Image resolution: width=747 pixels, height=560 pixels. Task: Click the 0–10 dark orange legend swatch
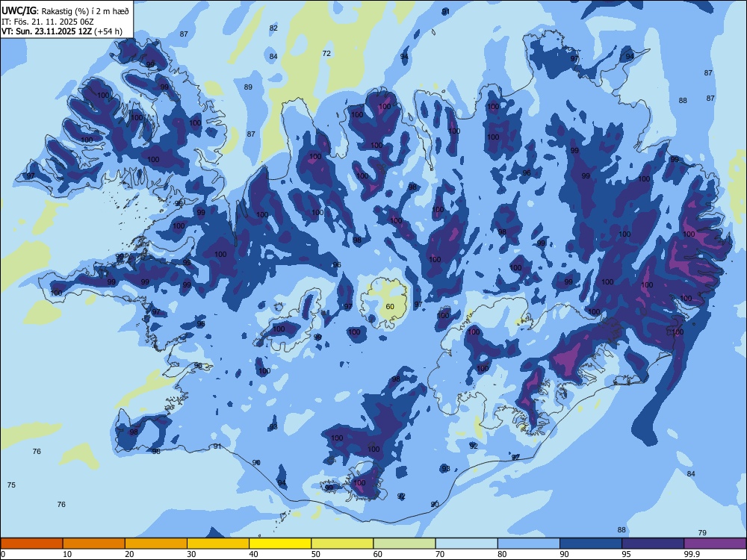pos(32,544)
